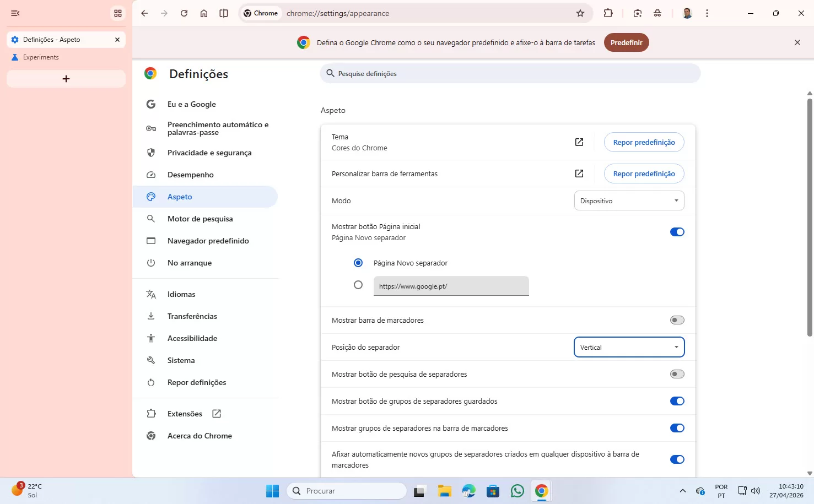The width and height of the screenshot is (814, 504).
Task: Switch to the Experiments tab
Action: [41, 57]
